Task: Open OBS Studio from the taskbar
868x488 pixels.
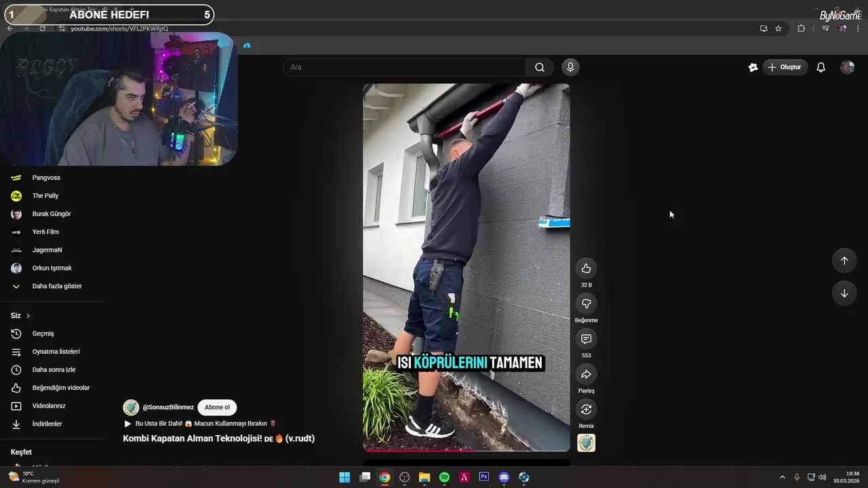Action: point(405,477)
